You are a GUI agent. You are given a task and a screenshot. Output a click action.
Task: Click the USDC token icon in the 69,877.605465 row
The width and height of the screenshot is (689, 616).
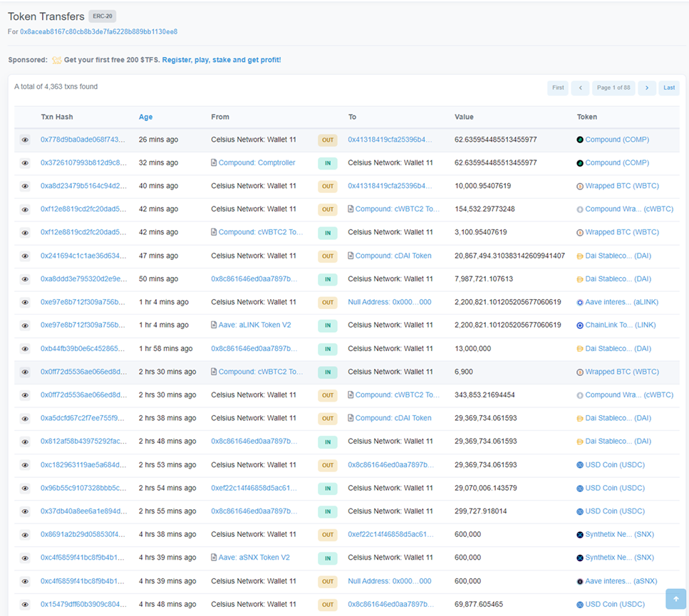tap(580, 605)
